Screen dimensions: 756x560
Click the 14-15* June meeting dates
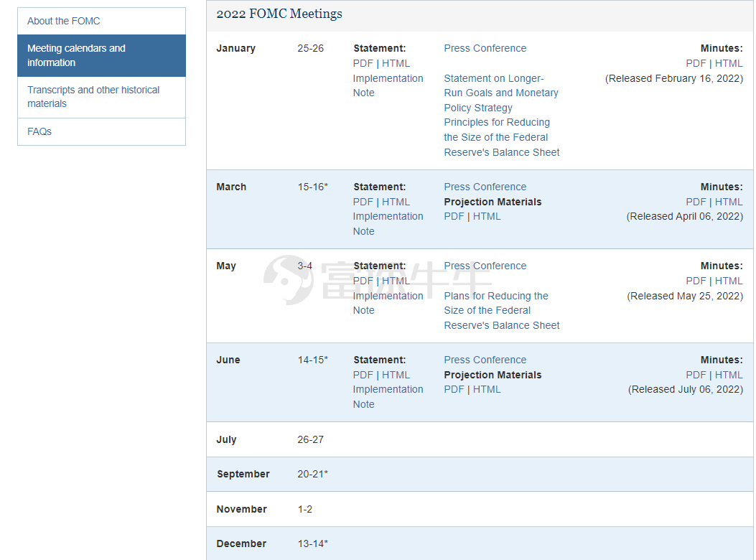click(x=312, y=360)
